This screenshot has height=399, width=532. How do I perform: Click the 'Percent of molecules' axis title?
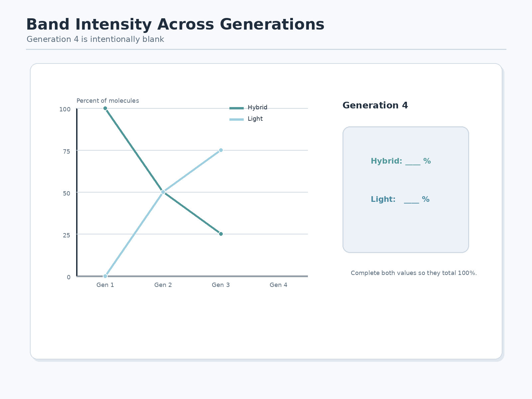click(108, 101)
